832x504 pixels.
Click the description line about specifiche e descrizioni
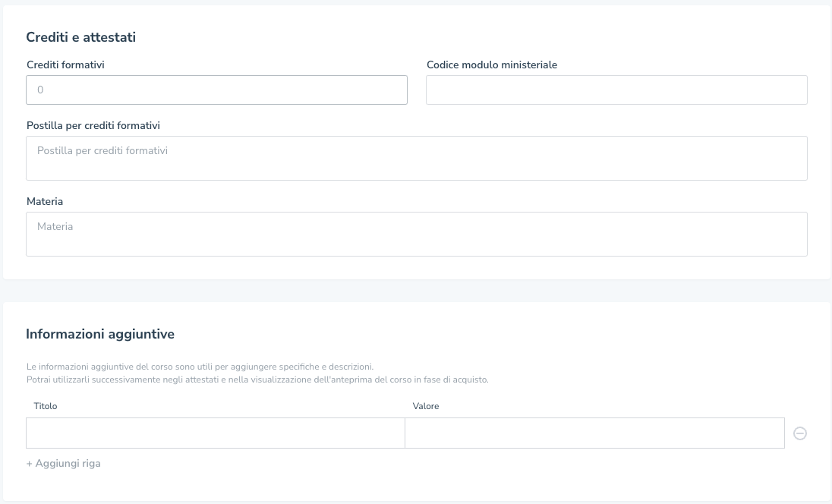(199, 367)
